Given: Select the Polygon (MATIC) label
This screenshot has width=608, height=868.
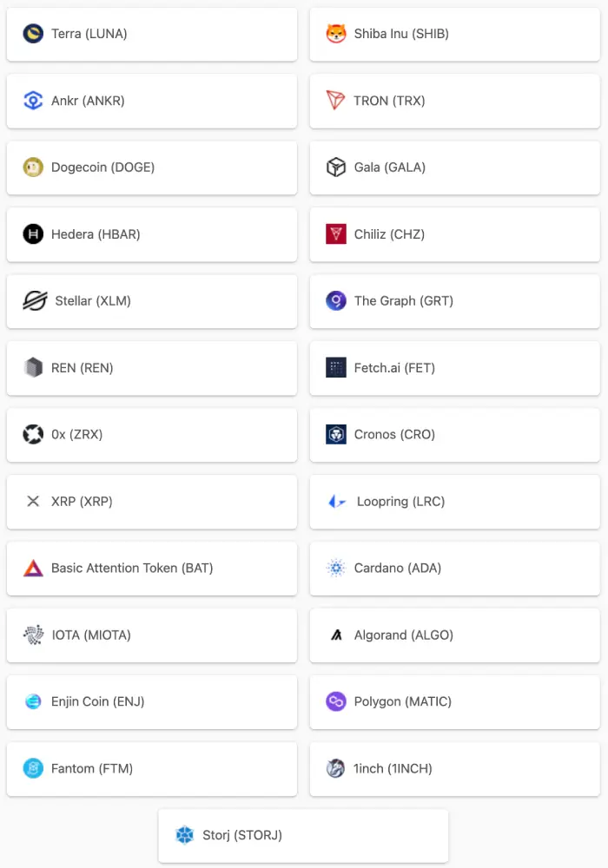Looking at the screenshot, I should coord(403,701).
